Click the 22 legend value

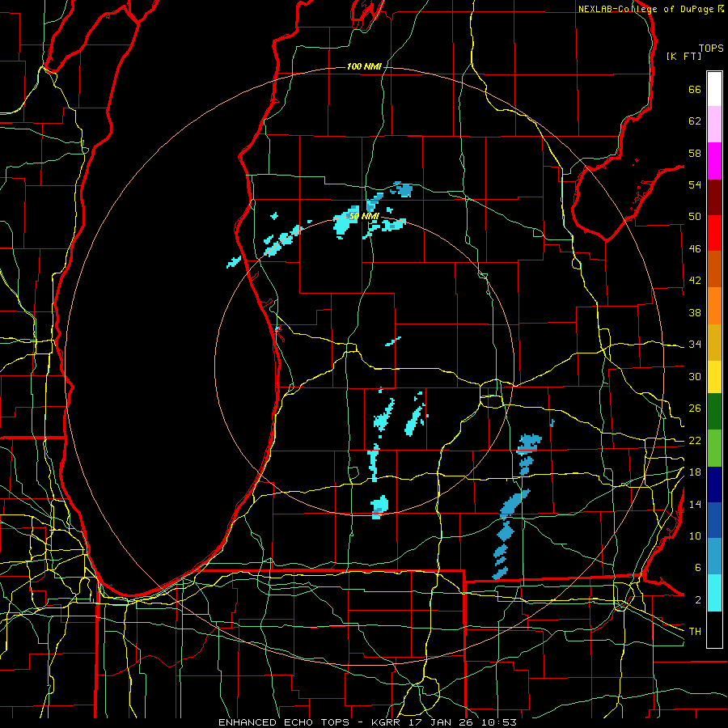click(x=695, y=440)
